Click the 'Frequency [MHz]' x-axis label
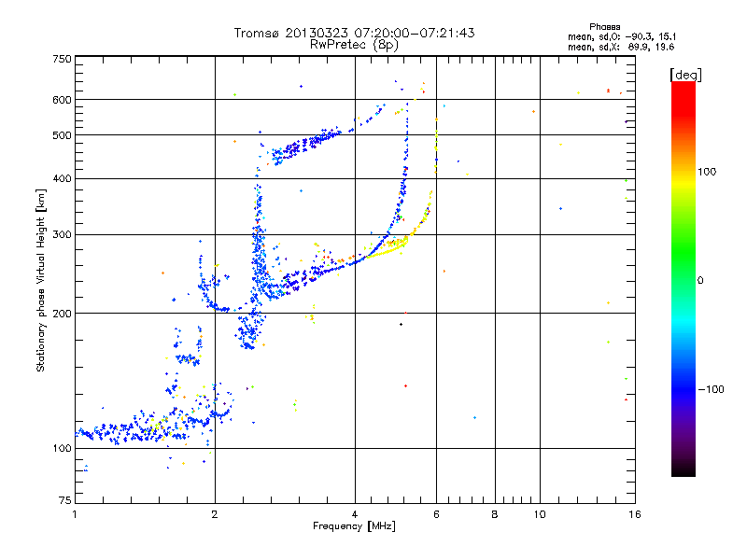 354,526
